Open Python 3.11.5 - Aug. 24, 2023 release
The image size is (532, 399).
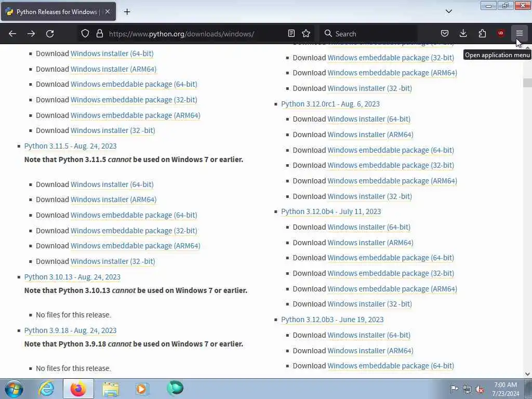coord(70,146)
